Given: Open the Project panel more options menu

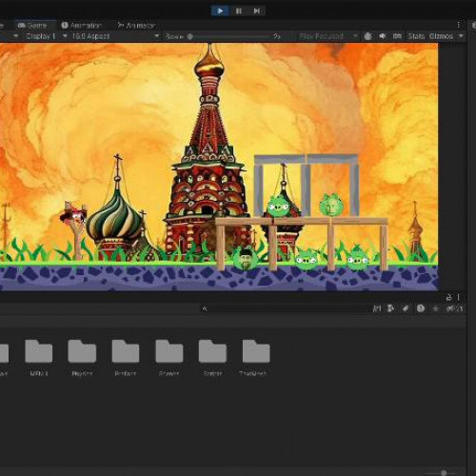Looking at the screenshot, I should coord(459,297).
